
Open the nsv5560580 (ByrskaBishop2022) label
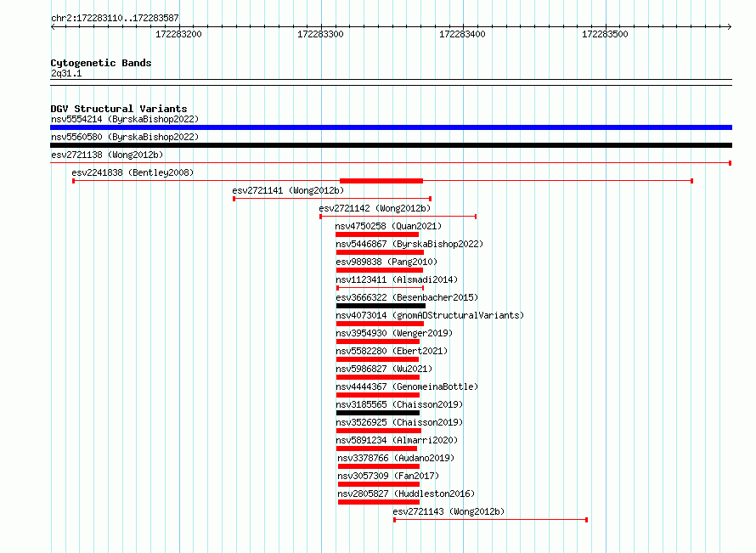pyautogui.click(x=125, y=137)
